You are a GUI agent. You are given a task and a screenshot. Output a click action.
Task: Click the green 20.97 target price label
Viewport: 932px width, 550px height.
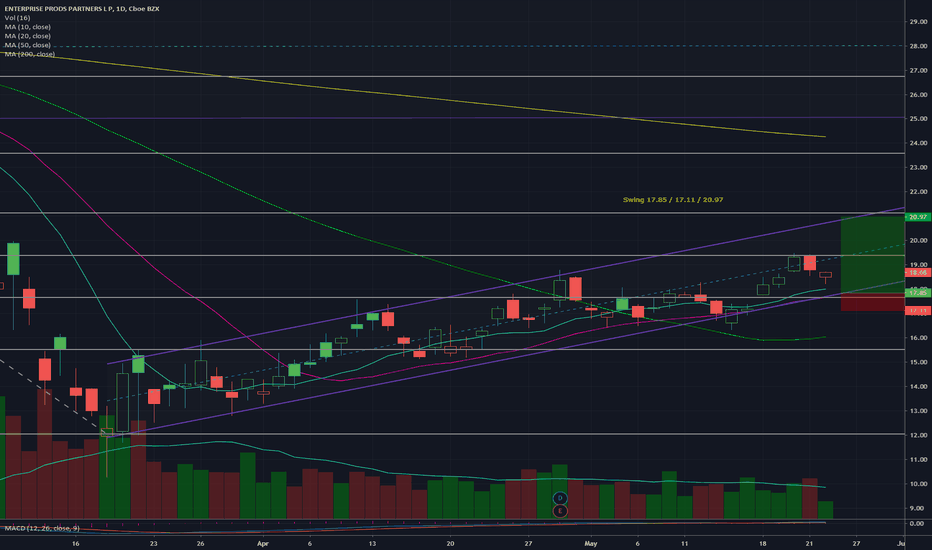918,217
